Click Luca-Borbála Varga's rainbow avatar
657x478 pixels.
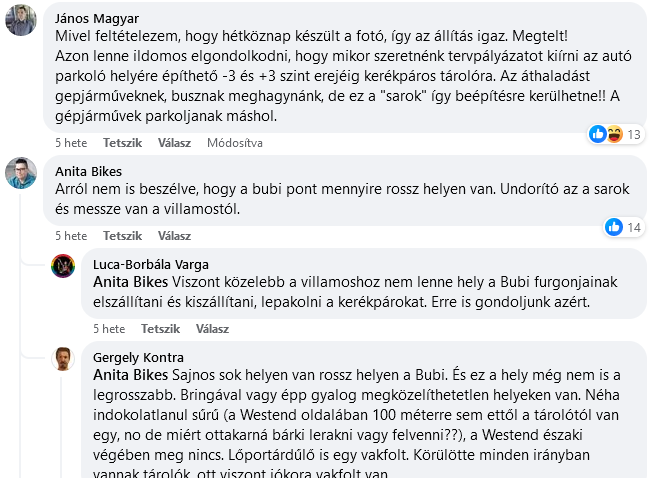pyautogui.click(x=63, y=266)
